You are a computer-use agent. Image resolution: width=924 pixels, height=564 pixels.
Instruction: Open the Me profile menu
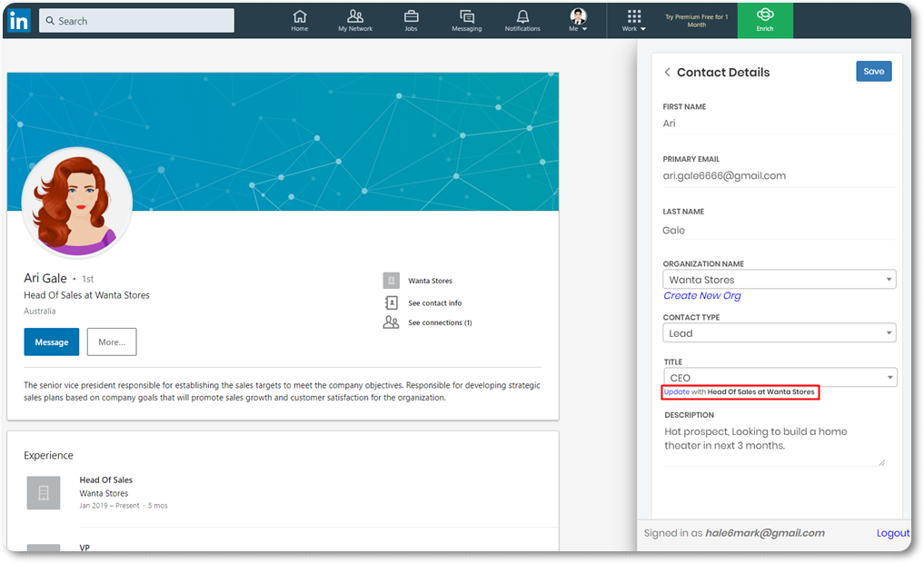click(x=578, y=16)
